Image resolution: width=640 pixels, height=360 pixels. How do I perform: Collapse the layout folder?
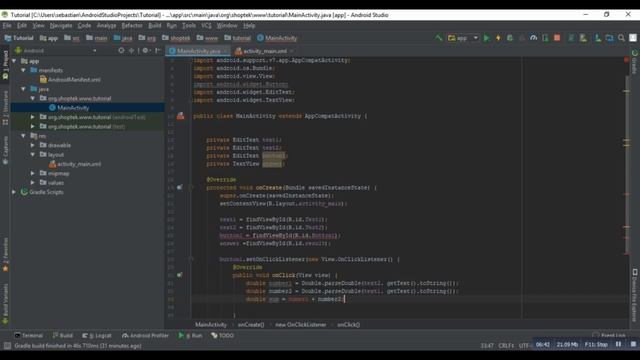[x=33, y=155]
